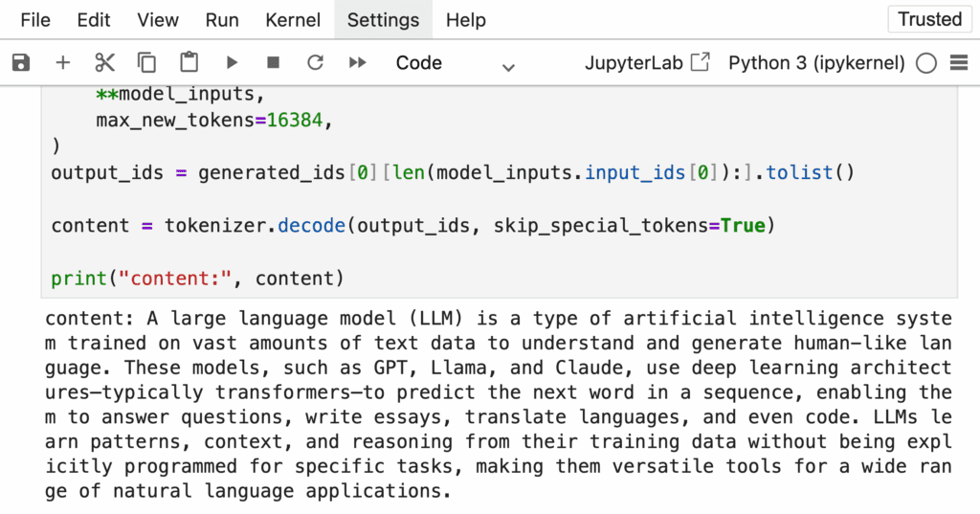Restart and run all cells with the fast-forward icon
Image resolution: width=980 pixels, height=514 pixels.
(x=358, y=62)
